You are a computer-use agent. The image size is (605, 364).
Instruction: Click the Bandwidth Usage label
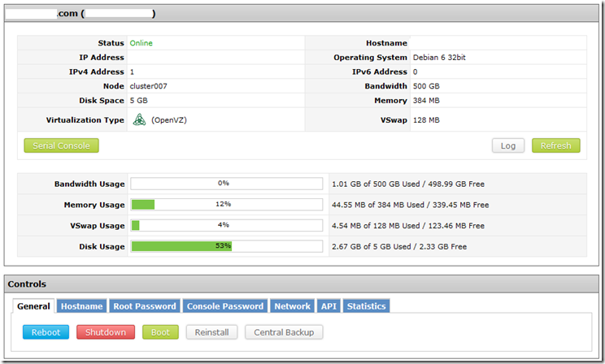(89, 184)
